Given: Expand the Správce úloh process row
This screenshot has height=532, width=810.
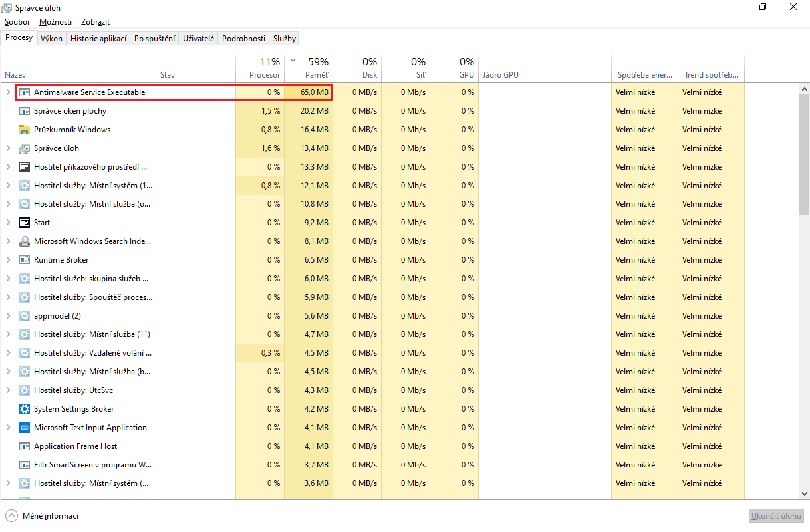Looking at the screenshot, I should [x=8, y=148].
